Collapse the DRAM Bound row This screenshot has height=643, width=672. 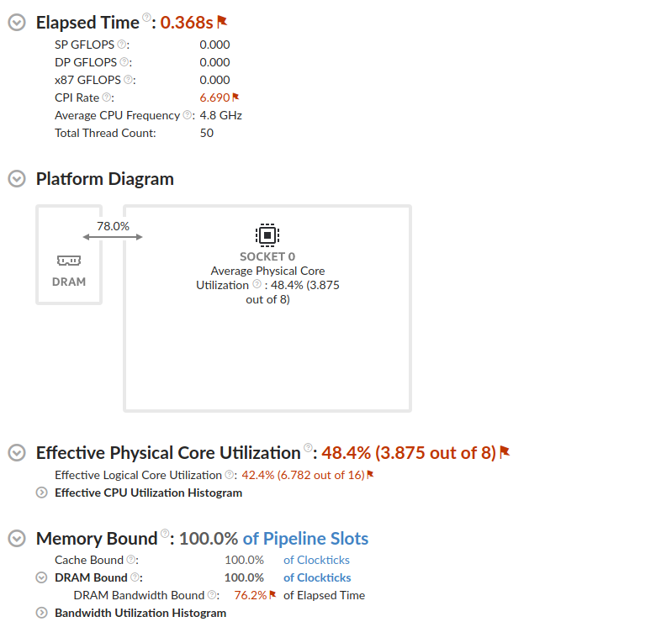click(x=42, y=577)
